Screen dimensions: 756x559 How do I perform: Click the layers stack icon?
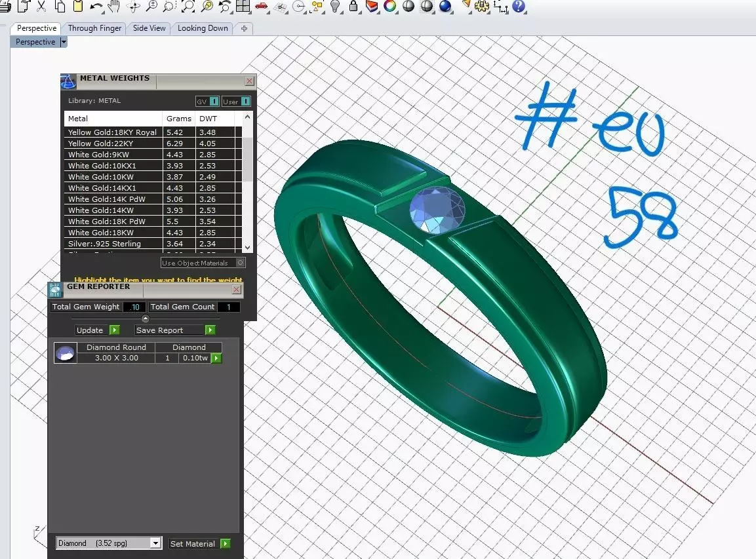click(372, 6)
